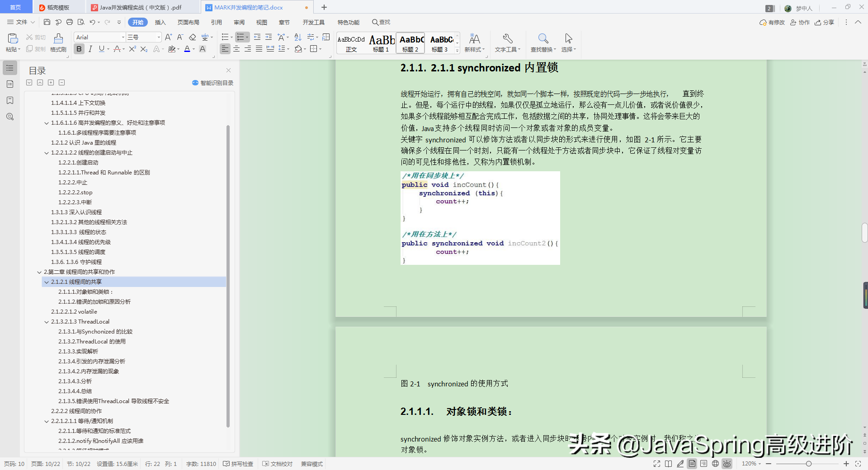868x470 pixels.
Task: Click the 分享 button
Action: click(x=824, y=22)
